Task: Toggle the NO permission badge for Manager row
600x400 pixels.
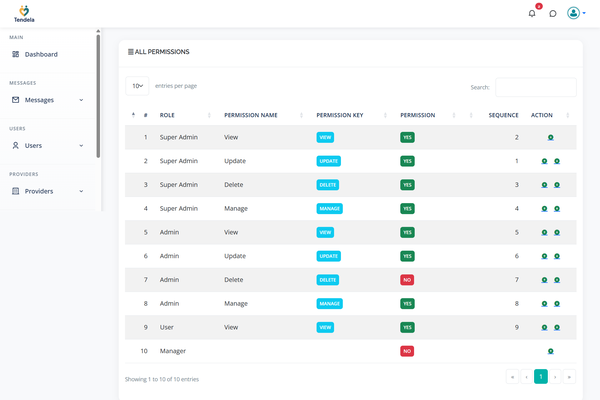Action: coord(407,351)
